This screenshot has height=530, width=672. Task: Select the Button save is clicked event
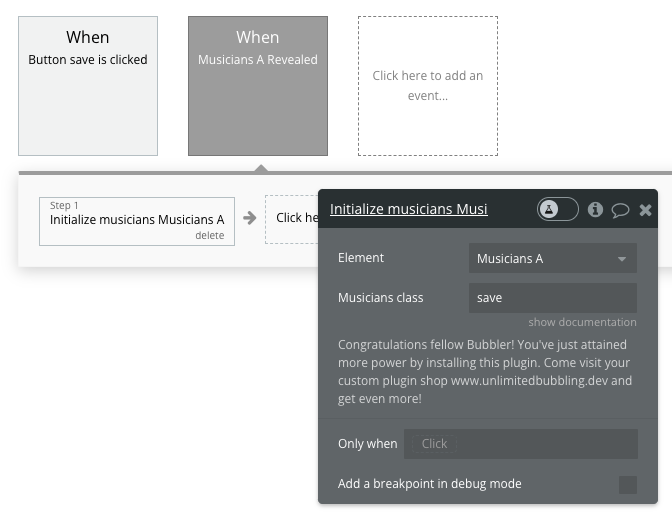pyautogui.click(x=88, y=86)
